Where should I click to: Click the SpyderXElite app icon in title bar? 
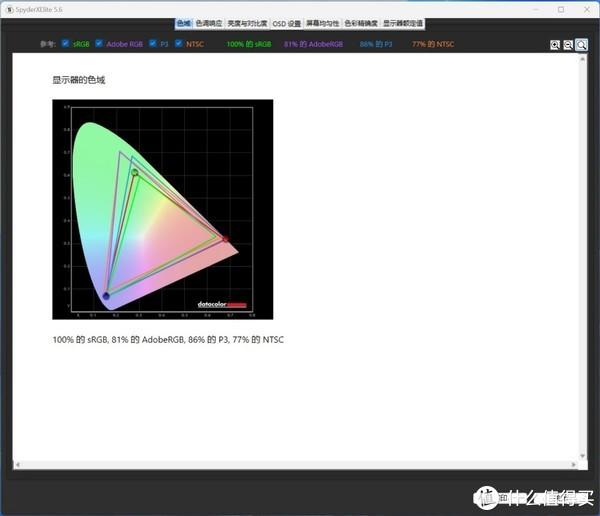[10, 9]
